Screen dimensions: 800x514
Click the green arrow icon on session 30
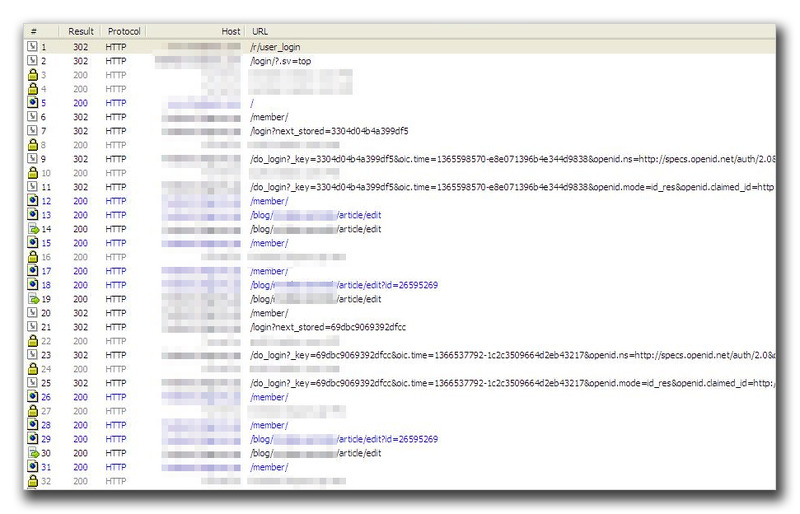pos(32,453)
